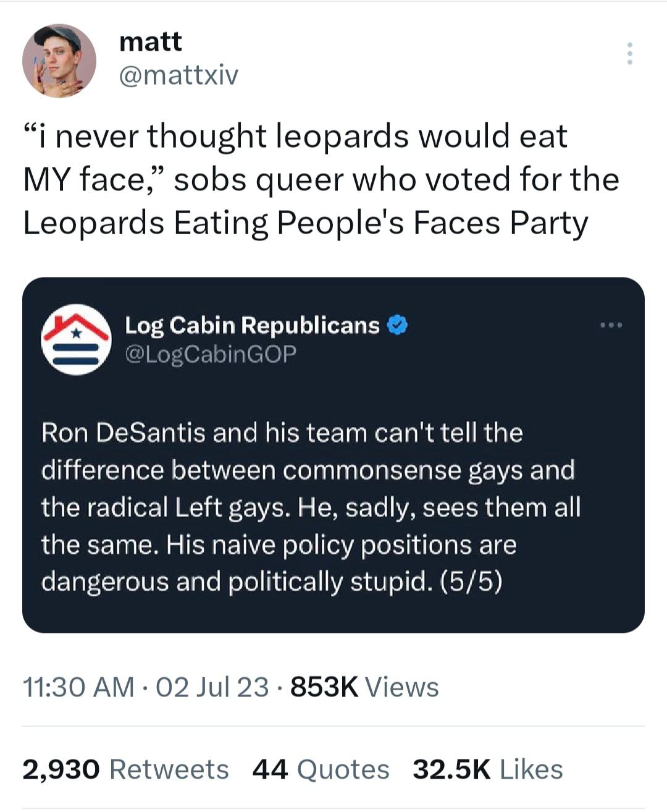Open the 44 Quotes list
The image size is (667, 812).
tap(321, 769)
